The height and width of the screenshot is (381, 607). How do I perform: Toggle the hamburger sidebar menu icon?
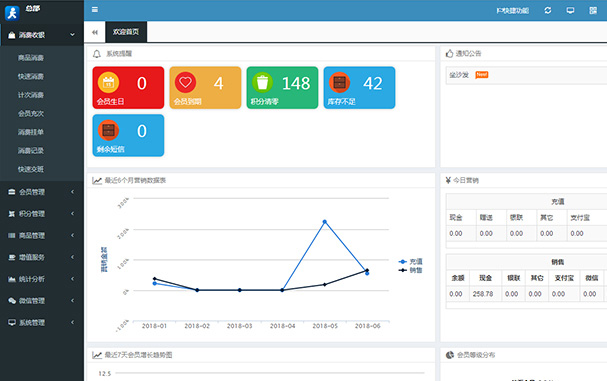(95, 10)
